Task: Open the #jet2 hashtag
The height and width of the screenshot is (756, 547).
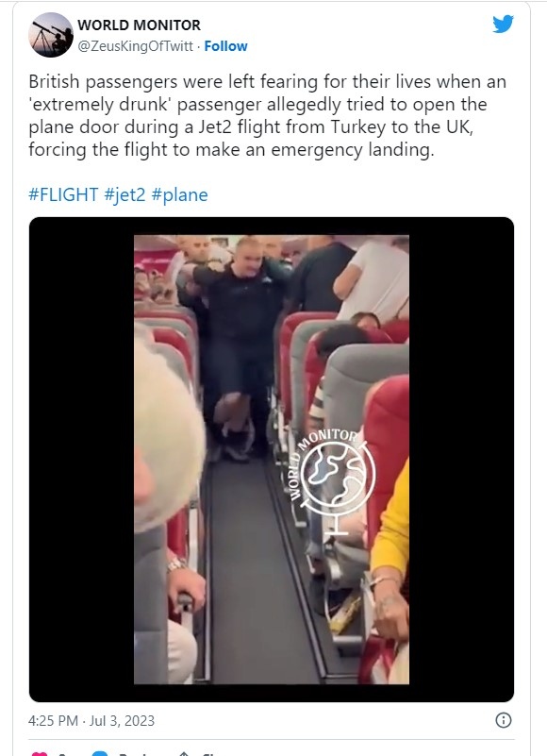Action: [124, 194]
